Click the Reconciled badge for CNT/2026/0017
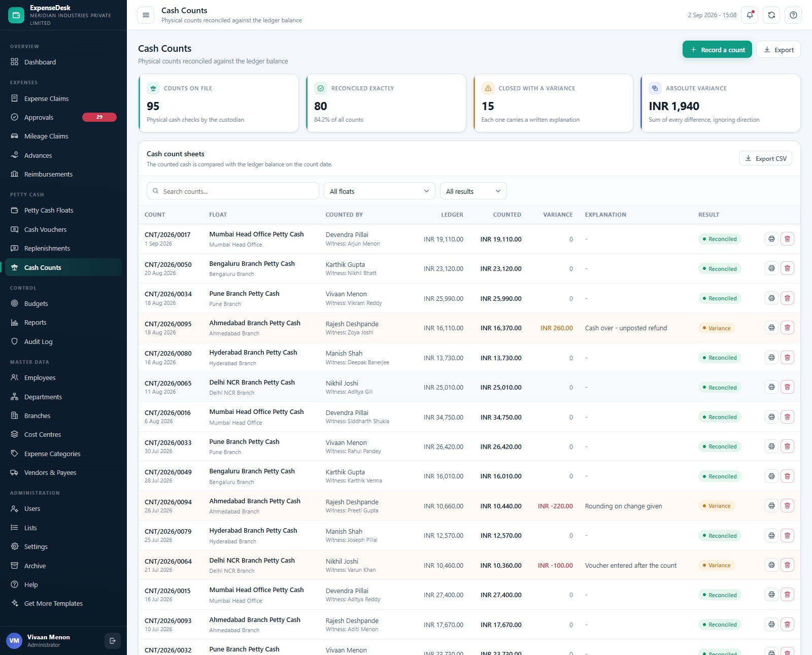 720,239
